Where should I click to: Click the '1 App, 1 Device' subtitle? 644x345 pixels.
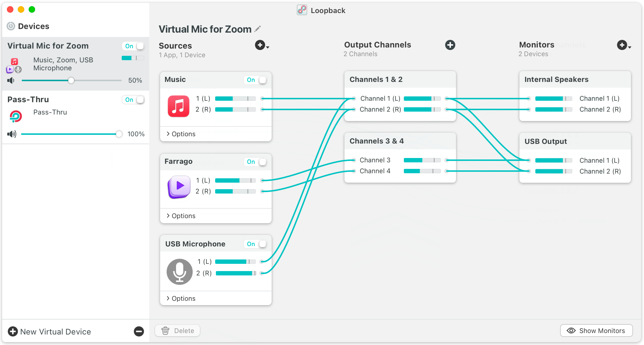click(x=182, y=55)
